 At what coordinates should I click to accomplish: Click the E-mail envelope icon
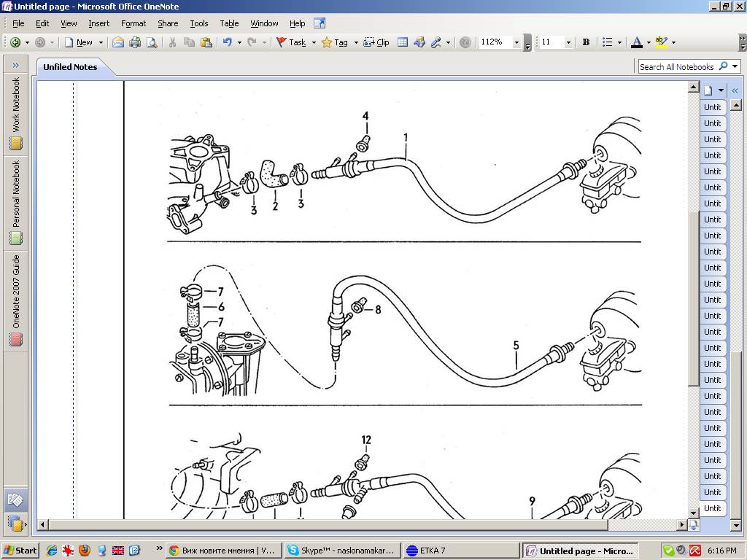click(118, 42)
